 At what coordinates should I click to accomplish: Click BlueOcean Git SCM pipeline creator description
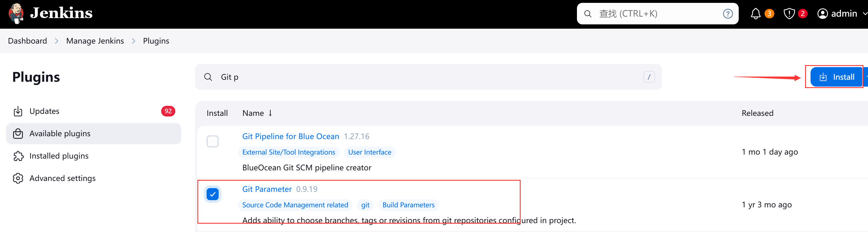(307, 168)
